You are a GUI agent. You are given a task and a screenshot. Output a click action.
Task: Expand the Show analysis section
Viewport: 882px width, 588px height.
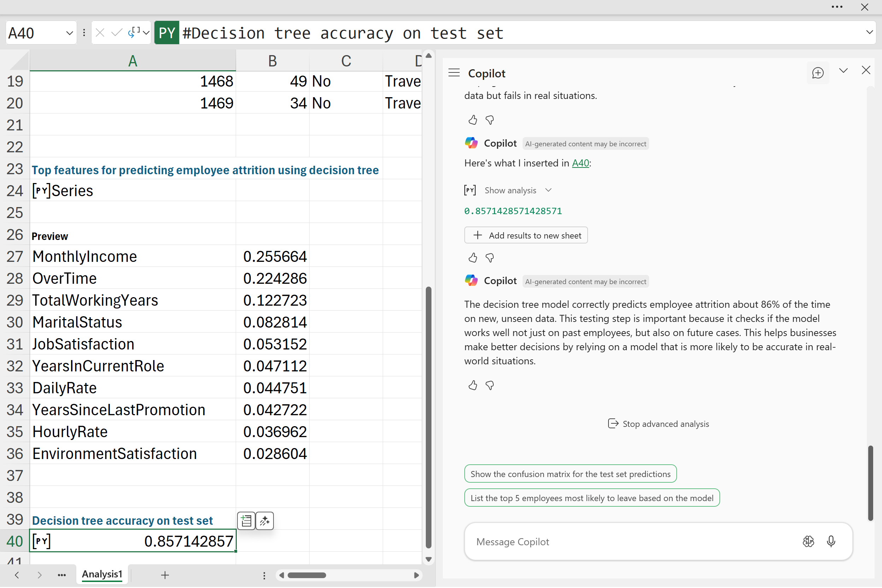click(x=517, y=190)
